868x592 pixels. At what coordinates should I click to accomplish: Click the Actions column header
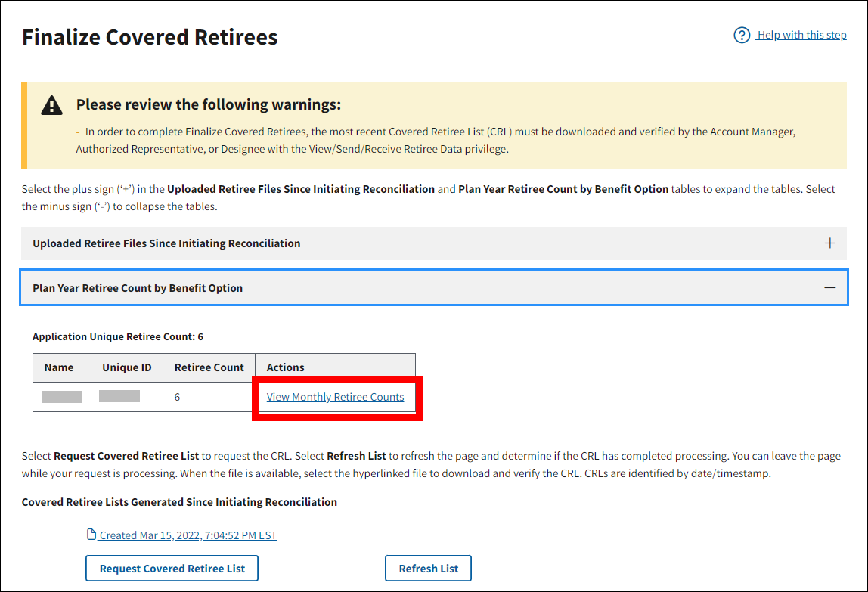[x=286, y=367]
